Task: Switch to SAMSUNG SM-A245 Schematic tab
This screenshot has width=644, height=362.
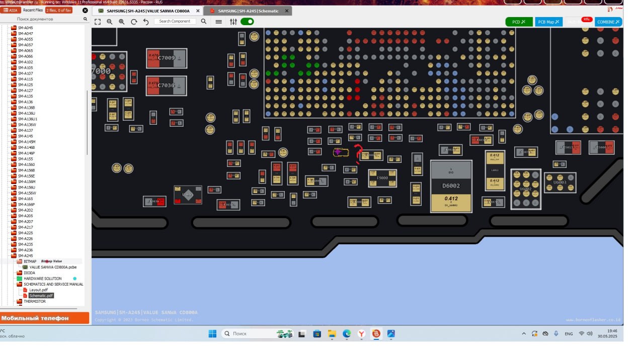Action: pos(248,11)
